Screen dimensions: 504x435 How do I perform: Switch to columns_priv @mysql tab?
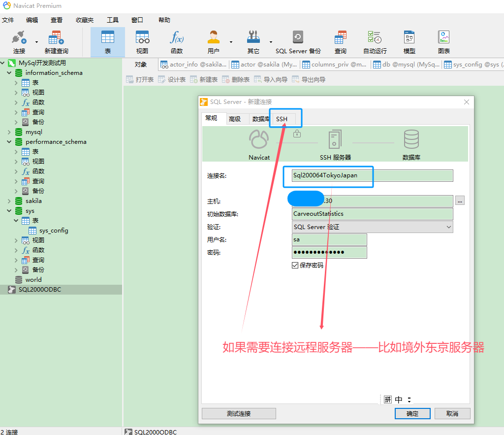334,65
